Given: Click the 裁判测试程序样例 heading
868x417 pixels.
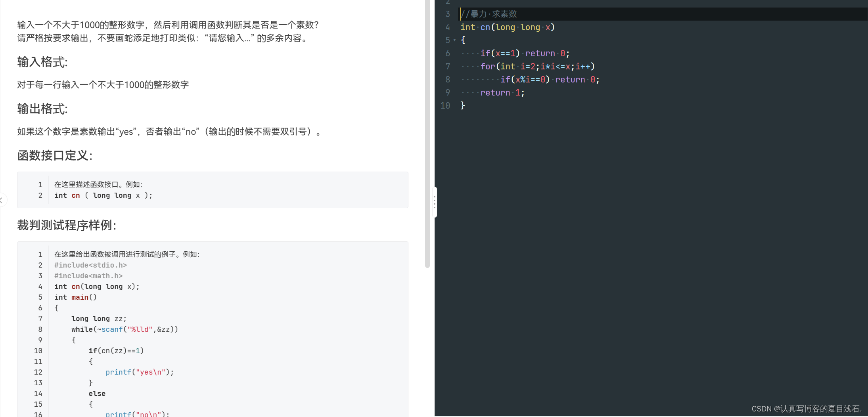Looking at the screenshot, I should (x=67, y=225).
